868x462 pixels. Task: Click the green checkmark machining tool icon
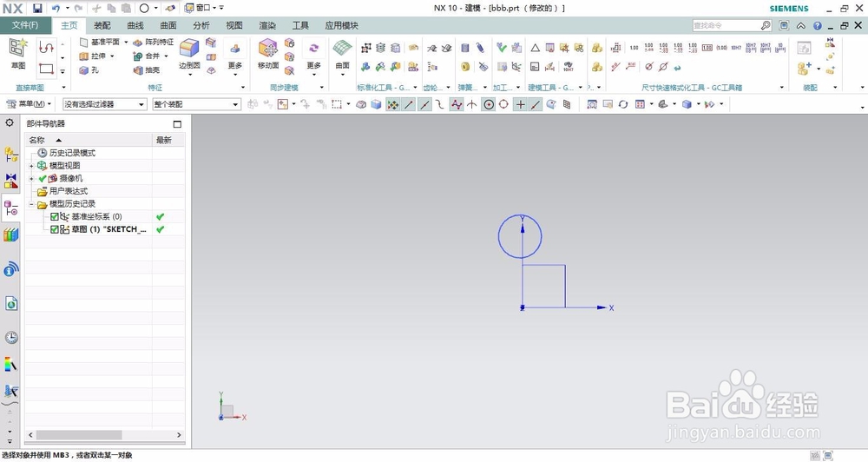point(502,48)
